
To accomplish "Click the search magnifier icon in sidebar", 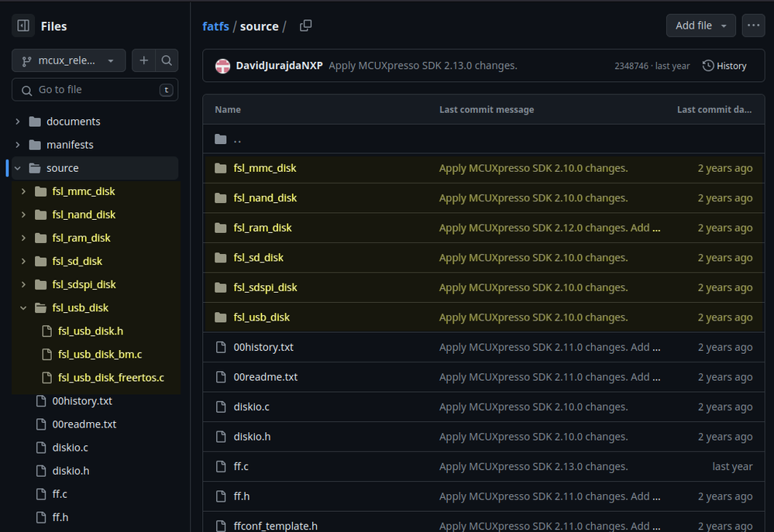I will [167, 60].
